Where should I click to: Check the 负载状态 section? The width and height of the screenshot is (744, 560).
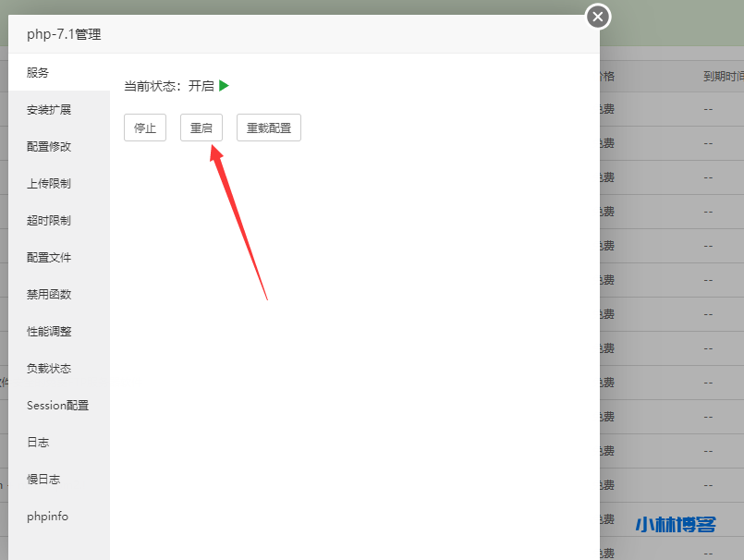pyautogui.click(x=50, y=368)
